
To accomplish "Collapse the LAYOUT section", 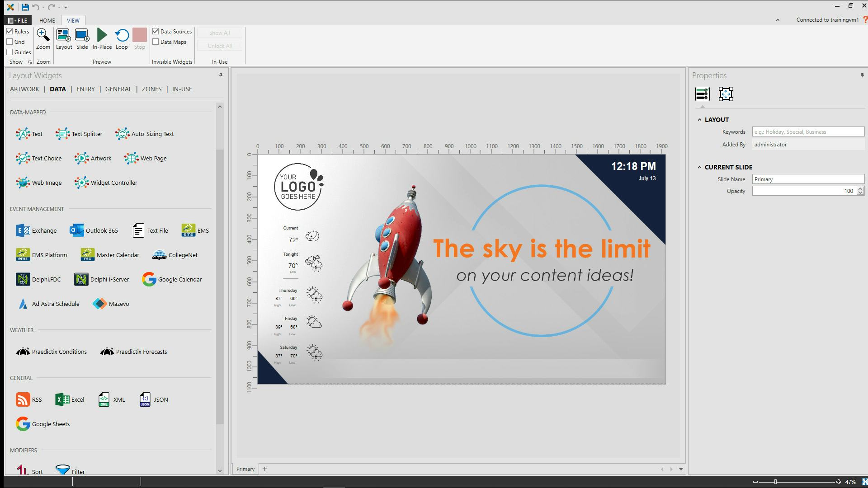I will [699, 120].
